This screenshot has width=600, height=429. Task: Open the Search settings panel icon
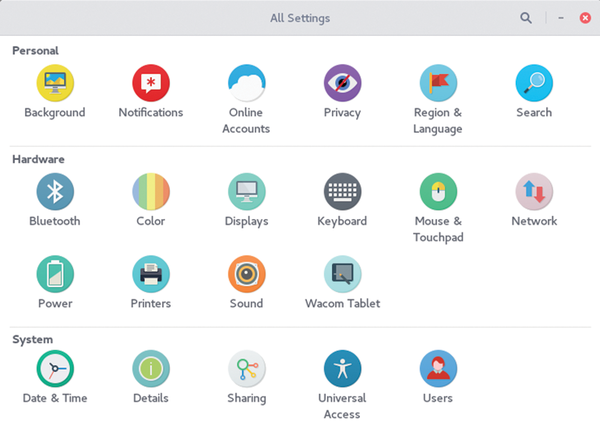point(534,83)
